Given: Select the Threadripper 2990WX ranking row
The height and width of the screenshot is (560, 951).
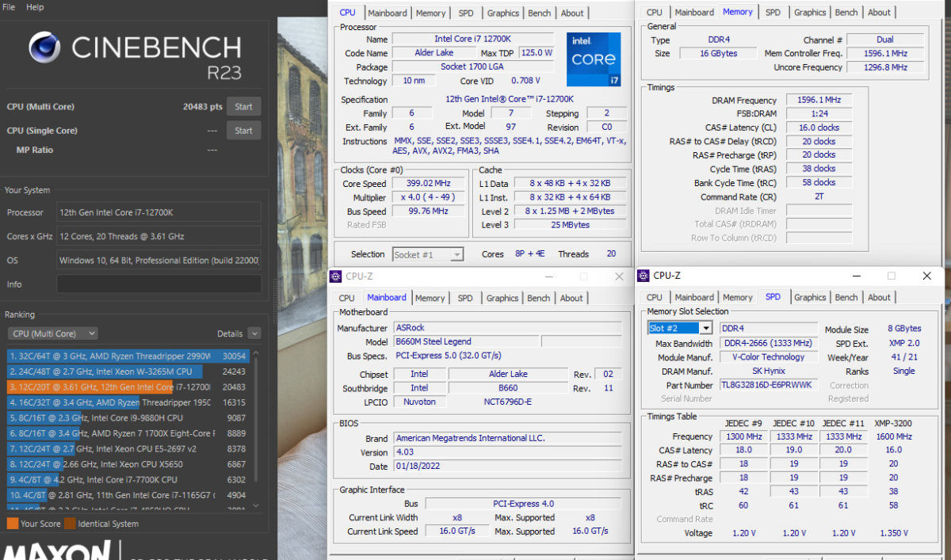Looking at the screenshot, I should coord(128,356).
